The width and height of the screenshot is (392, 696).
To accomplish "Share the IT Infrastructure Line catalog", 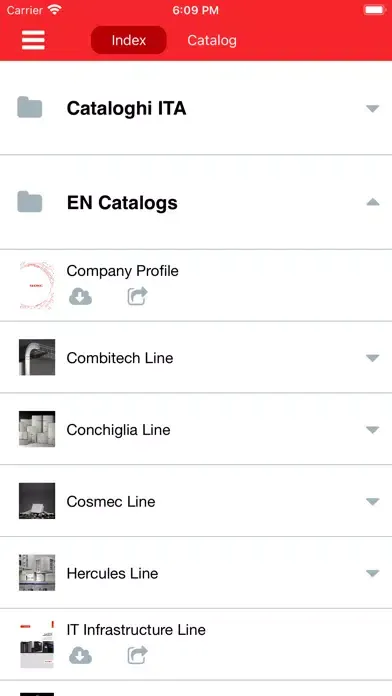I will [137, 655].
